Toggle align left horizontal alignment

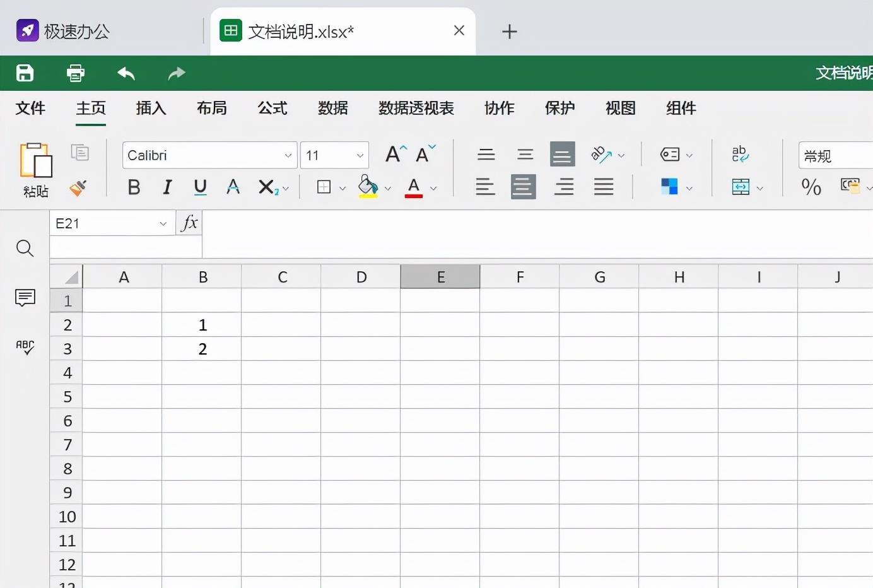485,187
